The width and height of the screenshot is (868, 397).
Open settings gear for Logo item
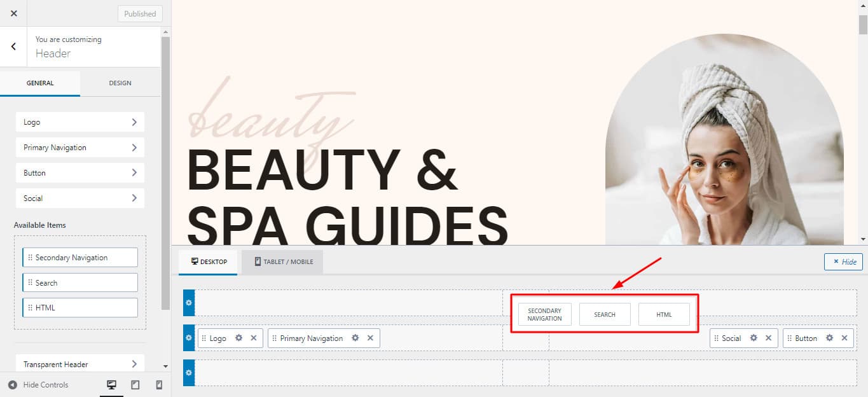pyautogui.click(x=238, y=338)
